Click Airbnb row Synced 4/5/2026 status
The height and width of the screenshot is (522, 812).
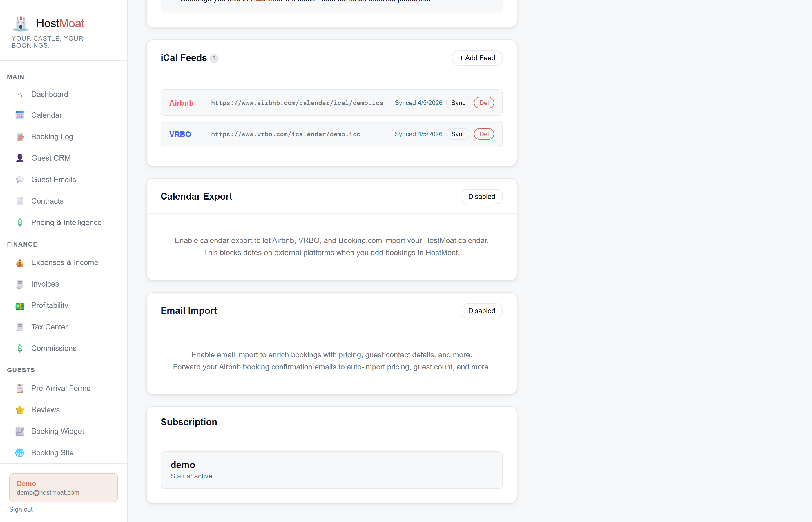(x=418, y=103)
